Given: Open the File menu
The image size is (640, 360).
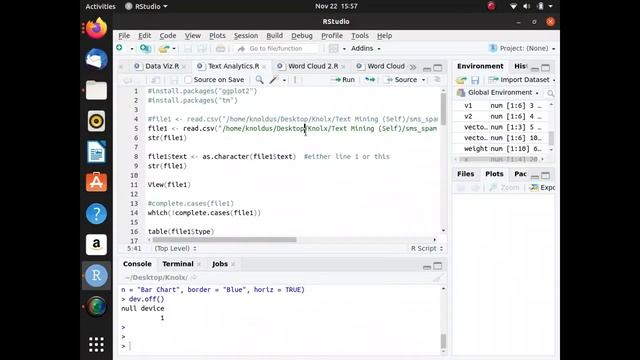Looking at the screenshot, I should point(124,36).
